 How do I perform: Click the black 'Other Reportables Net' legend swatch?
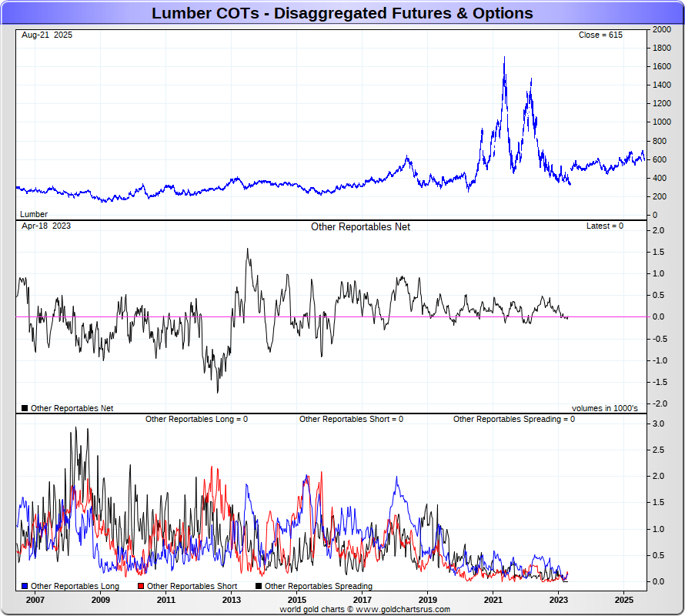pyautogui.click(x=25, y=408)
